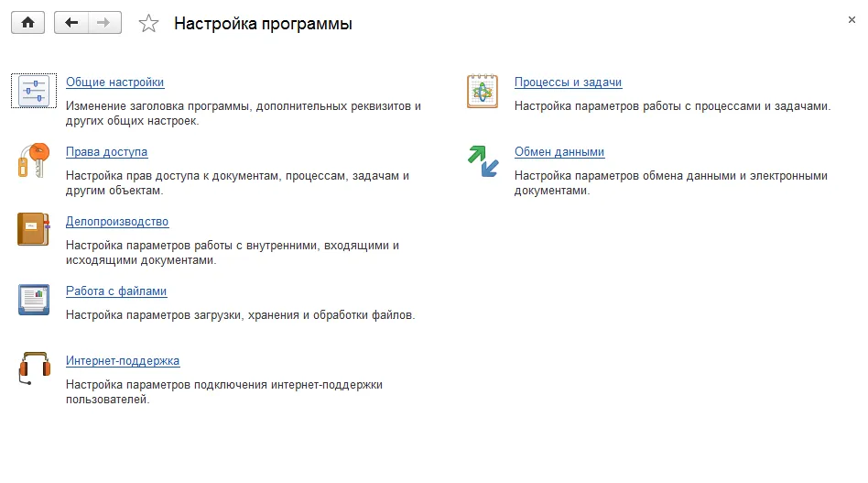Screen dimensions: 868x483
Task: Open the Интернет-поддержка link
Action: [x=123, y=360]
